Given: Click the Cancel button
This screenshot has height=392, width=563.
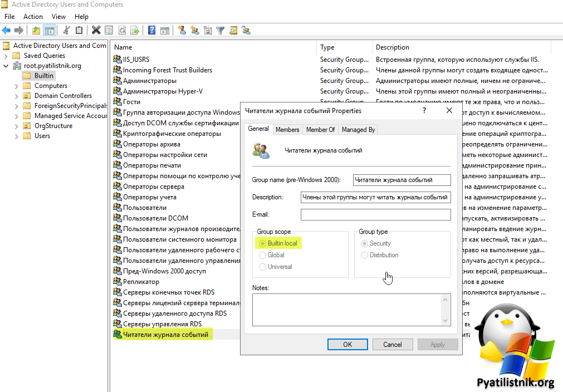Looking at the screenshot, I should pos(392,344).
